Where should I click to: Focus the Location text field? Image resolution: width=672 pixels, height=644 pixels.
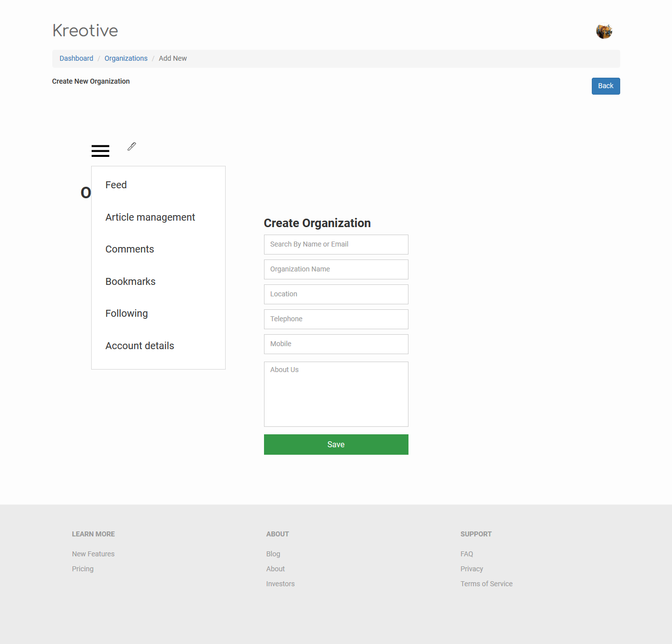click(x=336, y=294)
